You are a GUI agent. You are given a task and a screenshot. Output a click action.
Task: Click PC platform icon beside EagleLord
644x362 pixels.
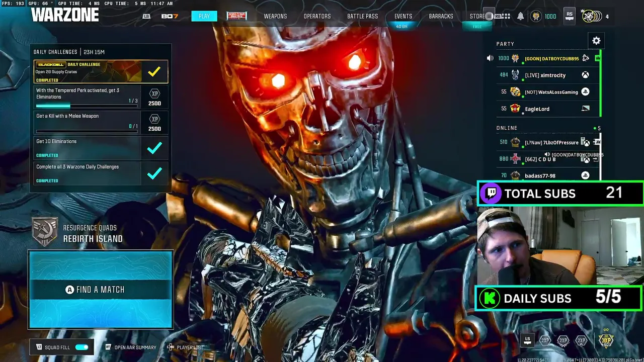585,109
